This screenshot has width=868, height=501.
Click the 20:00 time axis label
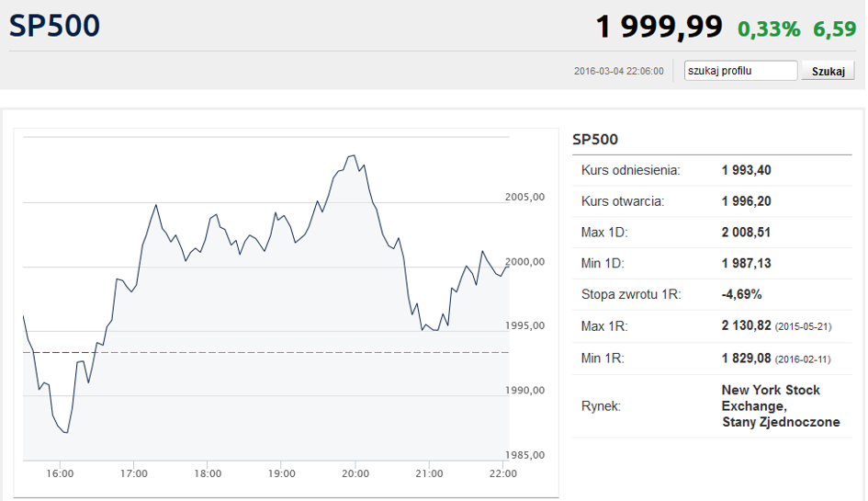(355, 473)
